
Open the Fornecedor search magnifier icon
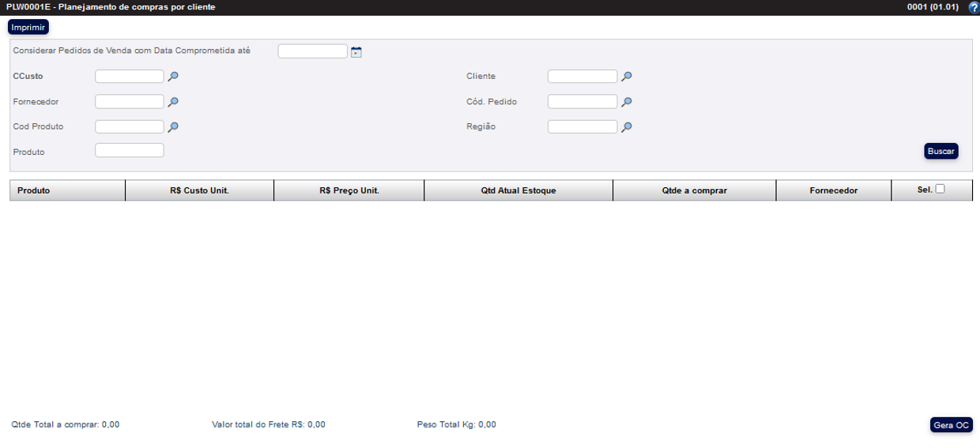tap(173, 102)
